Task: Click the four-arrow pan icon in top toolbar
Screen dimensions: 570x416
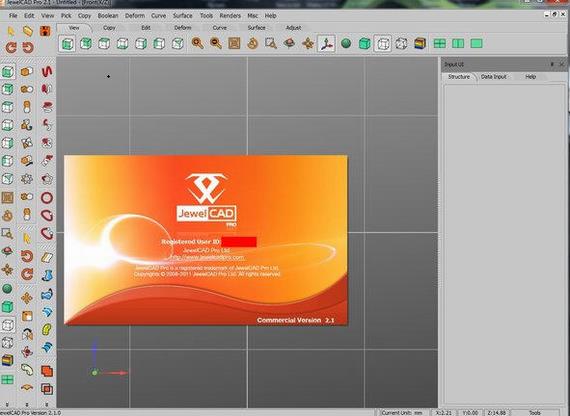Action: point(308,44)
